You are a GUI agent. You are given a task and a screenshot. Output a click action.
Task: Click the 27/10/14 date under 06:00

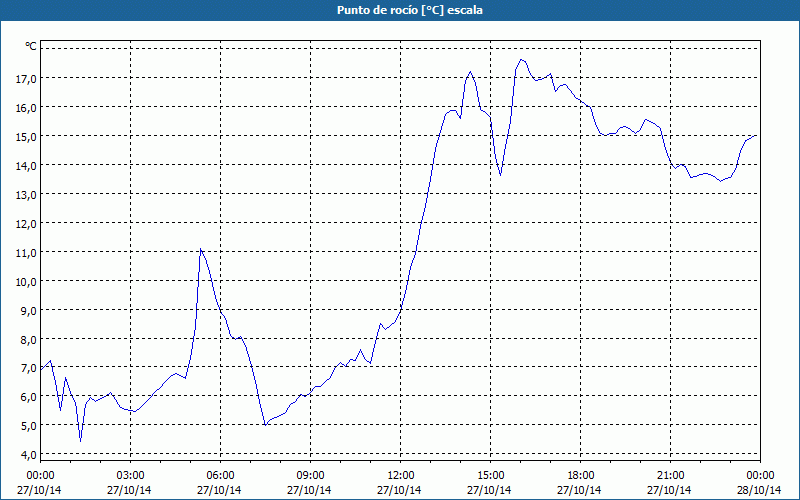tap(219, 490)
